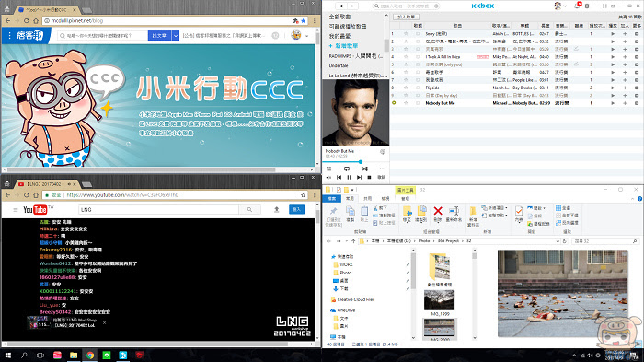Click the KKBOX song progress slider

pyautogui.click(x=356, y=162)
